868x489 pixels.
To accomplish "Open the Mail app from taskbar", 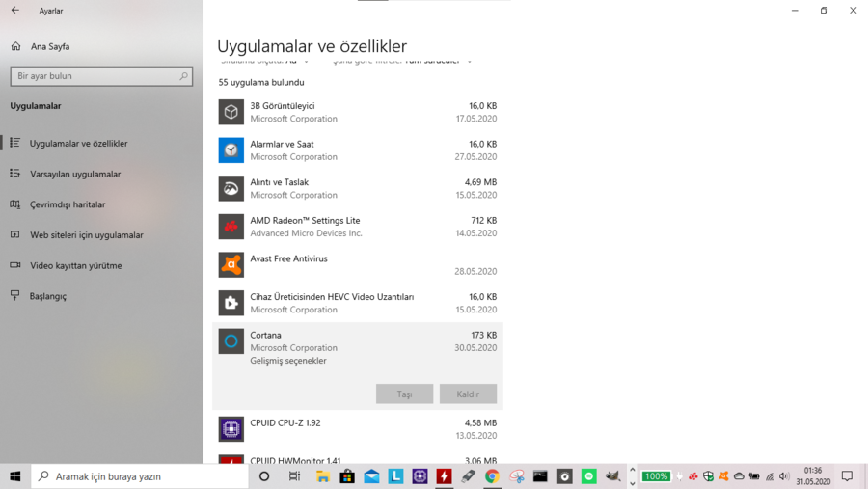I will click(371, 476).
